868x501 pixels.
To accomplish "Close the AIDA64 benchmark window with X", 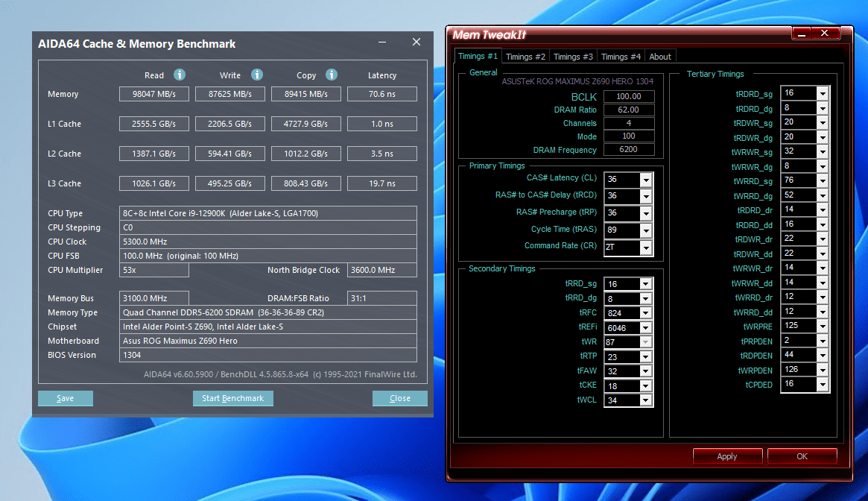I will 416,42.
